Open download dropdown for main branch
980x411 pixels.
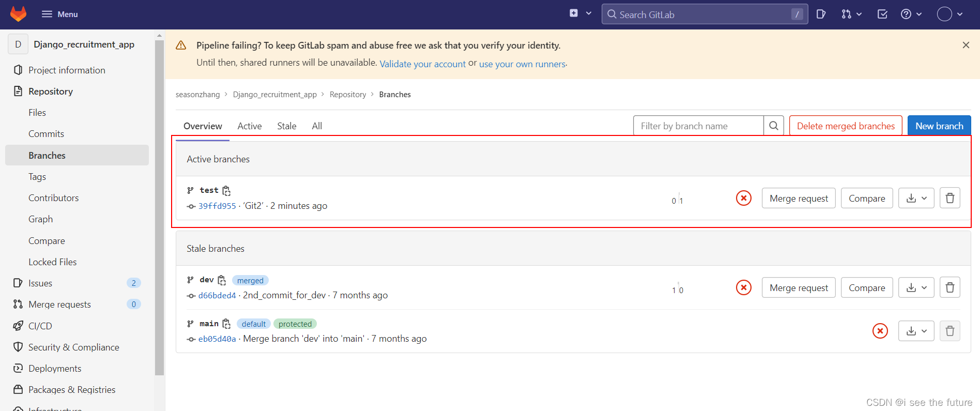916,331
